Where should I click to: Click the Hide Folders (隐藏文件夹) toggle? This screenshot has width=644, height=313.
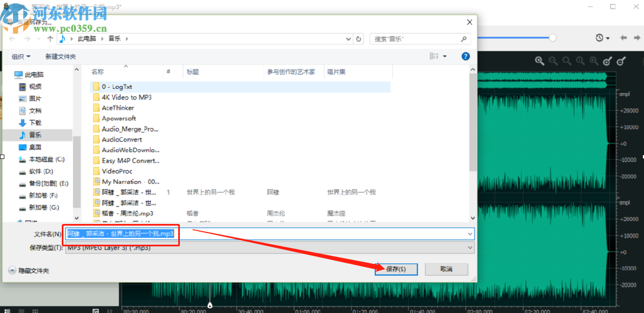click(29, 271)
